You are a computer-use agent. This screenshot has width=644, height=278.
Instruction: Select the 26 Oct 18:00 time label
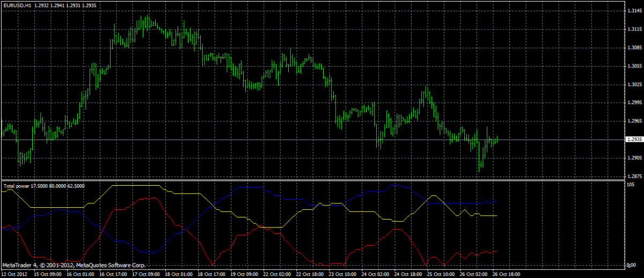click(506, 274)
